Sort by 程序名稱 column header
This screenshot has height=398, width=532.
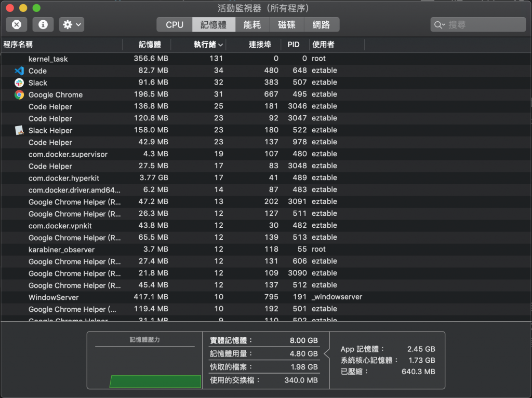[x=61, y=45]
